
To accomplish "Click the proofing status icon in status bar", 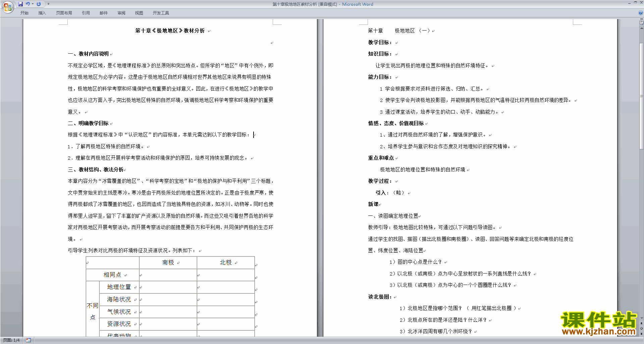I will [29, 340].
